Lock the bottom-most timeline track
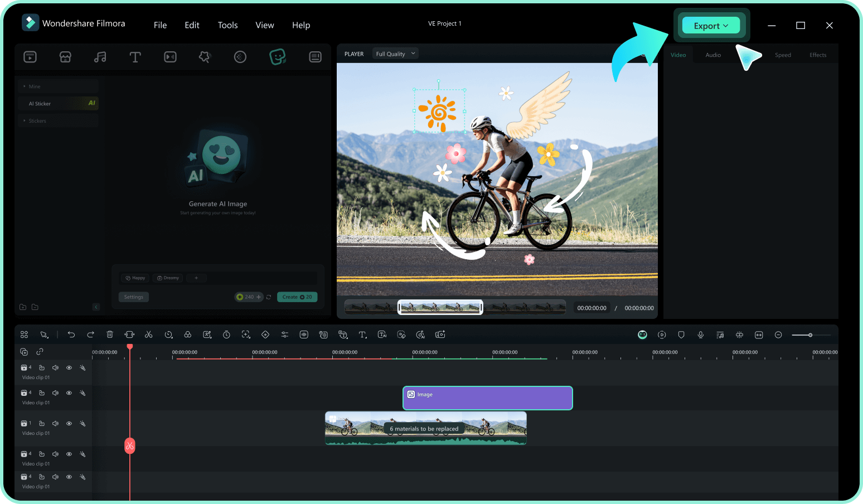The width and height of the screenshot is (863, 504). pos(41,477)
